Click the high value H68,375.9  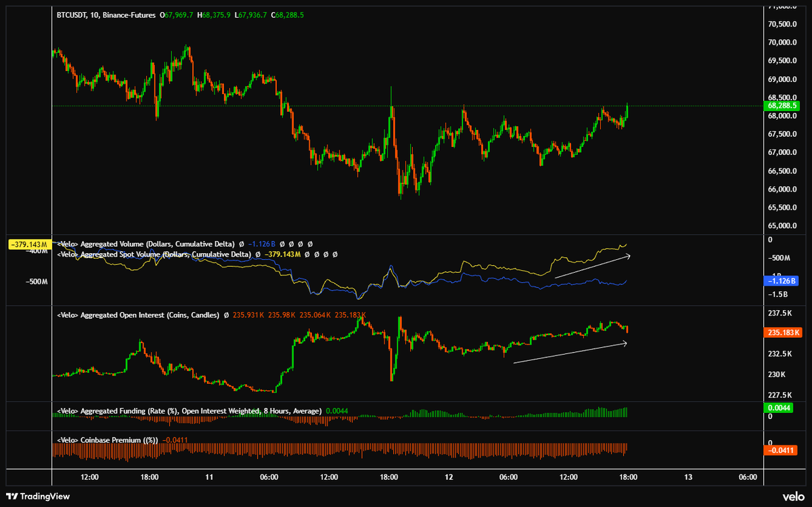pyautogui.click(x=213, y=14)
